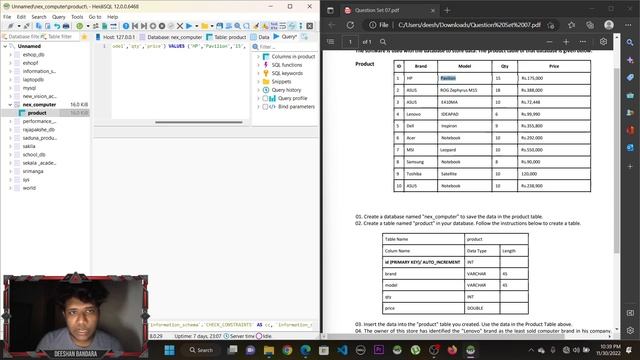Click the Chrome icon in taskbar
The width and height of the screenshot is (640, 360).
(x=287, y=350)
